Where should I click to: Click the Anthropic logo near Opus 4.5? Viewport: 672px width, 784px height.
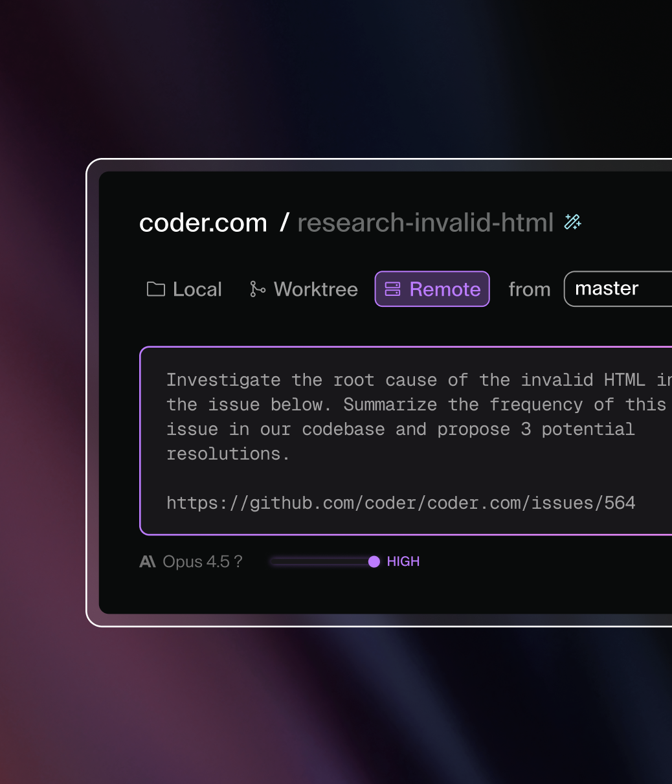[148, 562]
